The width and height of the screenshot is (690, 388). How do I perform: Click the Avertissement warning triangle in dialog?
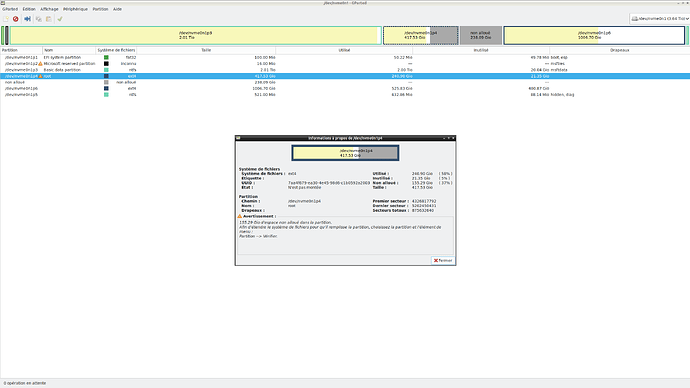pos(240,216)
